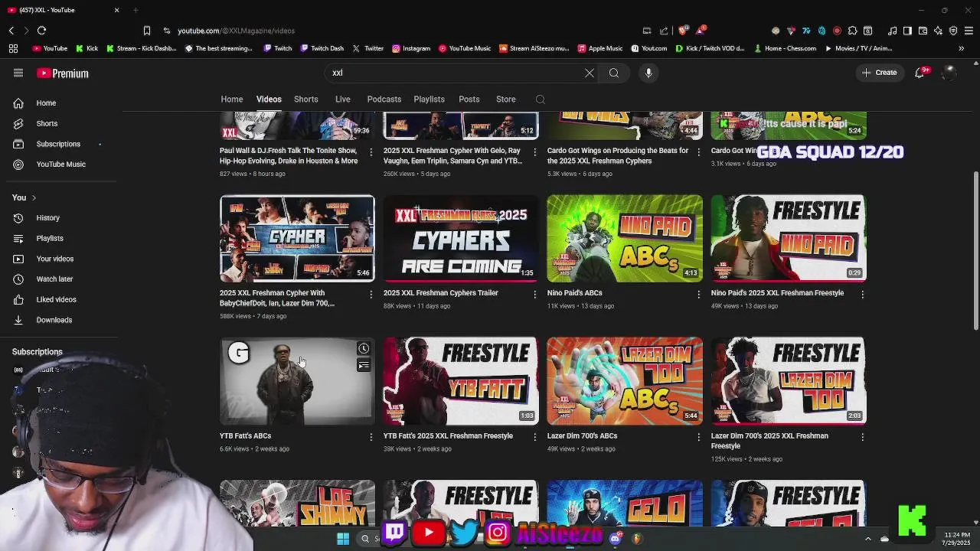The image size is (980, 551).
Task: Click the browser address bar URL
Action: 236,31
